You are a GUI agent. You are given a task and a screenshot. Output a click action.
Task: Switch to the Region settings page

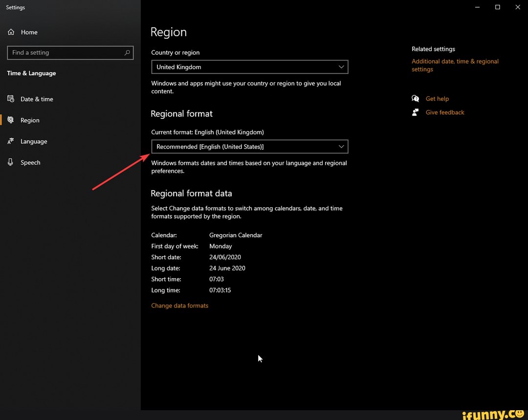(30, 120)
